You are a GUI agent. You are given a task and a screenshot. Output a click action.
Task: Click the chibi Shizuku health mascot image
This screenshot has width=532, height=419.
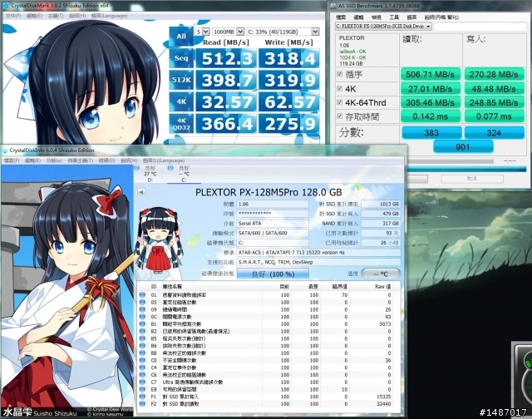(159, 241)
